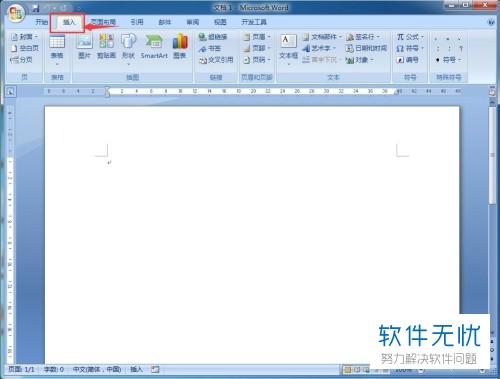
Task: Expand the 页脚 (Footer) dropdown
Action: pos(257,48)
